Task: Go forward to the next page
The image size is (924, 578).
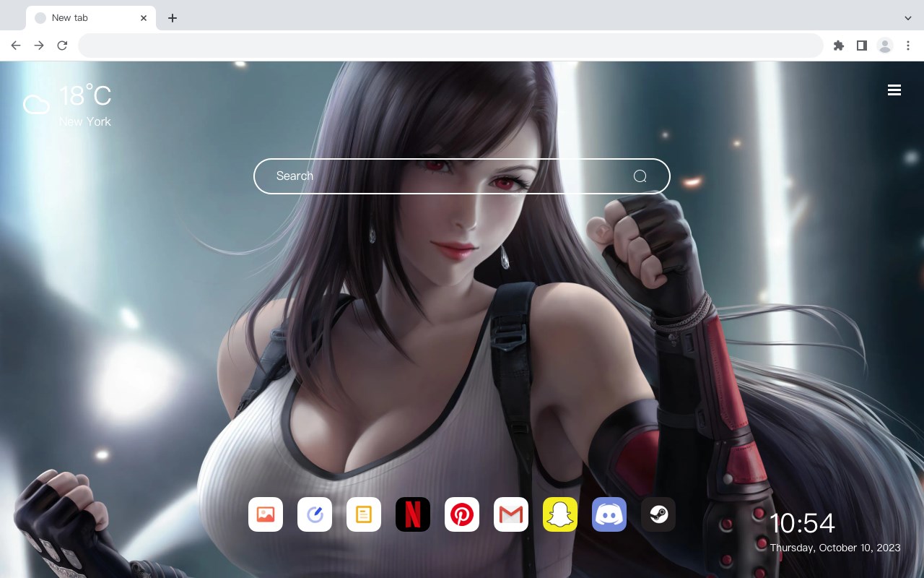Action: tap(39, 46)
